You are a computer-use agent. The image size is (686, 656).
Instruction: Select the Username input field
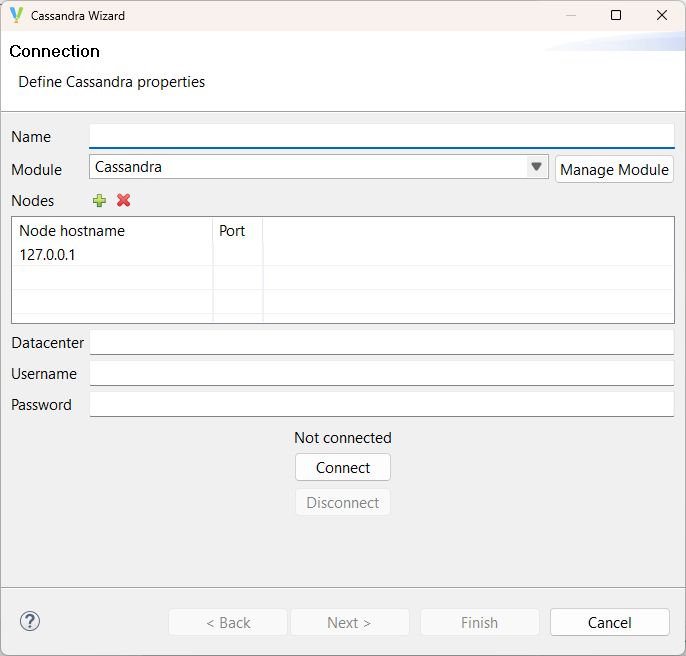click(381, 374)
